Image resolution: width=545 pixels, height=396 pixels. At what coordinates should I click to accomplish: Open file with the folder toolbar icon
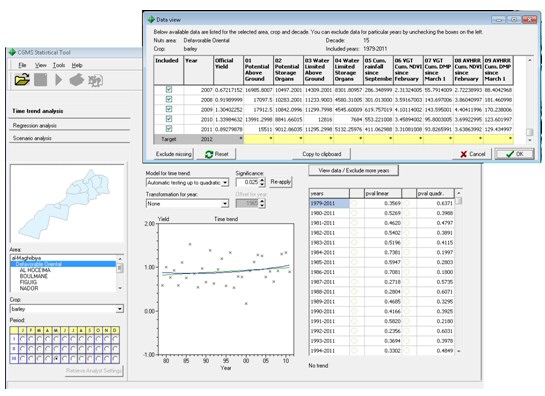[x=22, y=80]
